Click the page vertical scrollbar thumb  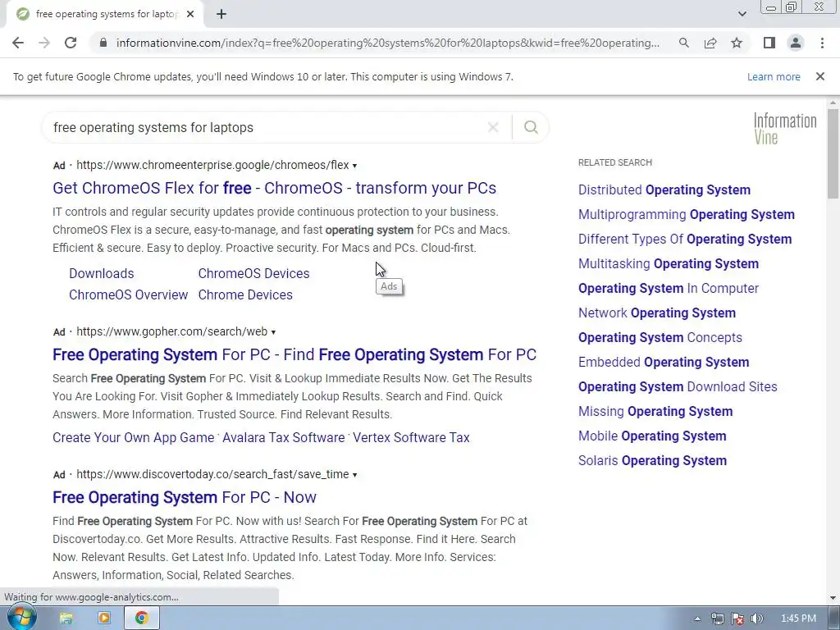pyautogui.click(x=833, y=154)
